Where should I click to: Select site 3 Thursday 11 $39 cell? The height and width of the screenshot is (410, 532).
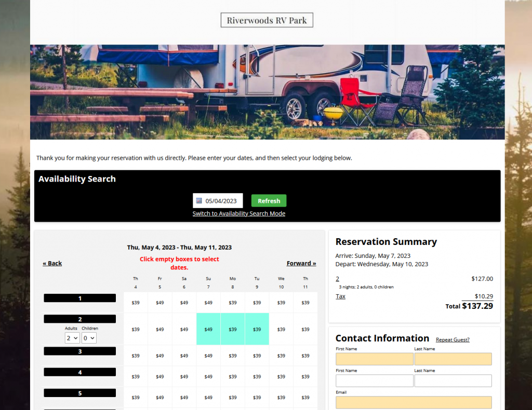pyautogui.click(x=305, y=356)
